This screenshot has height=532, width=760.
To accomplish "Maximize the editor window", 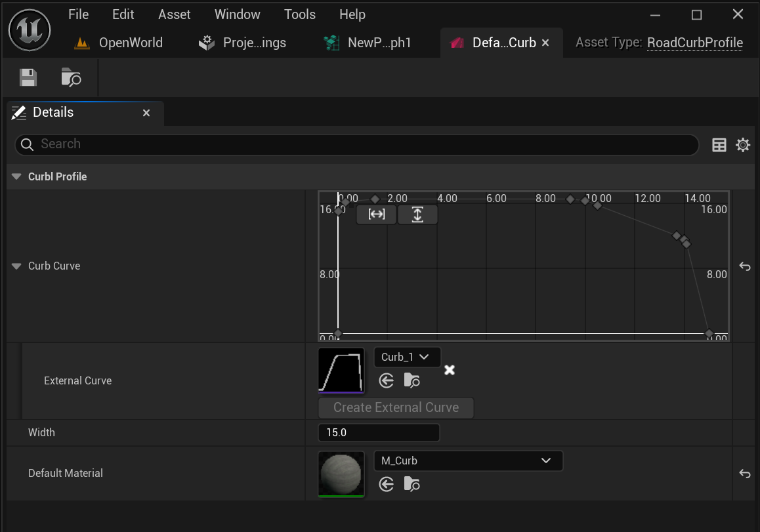I will coord(696,15).
